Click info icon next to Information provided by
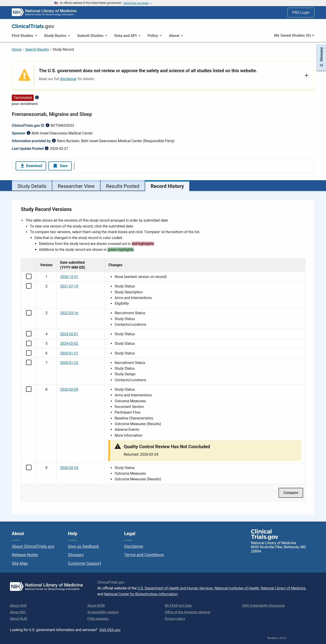 [x=54, y=141]
